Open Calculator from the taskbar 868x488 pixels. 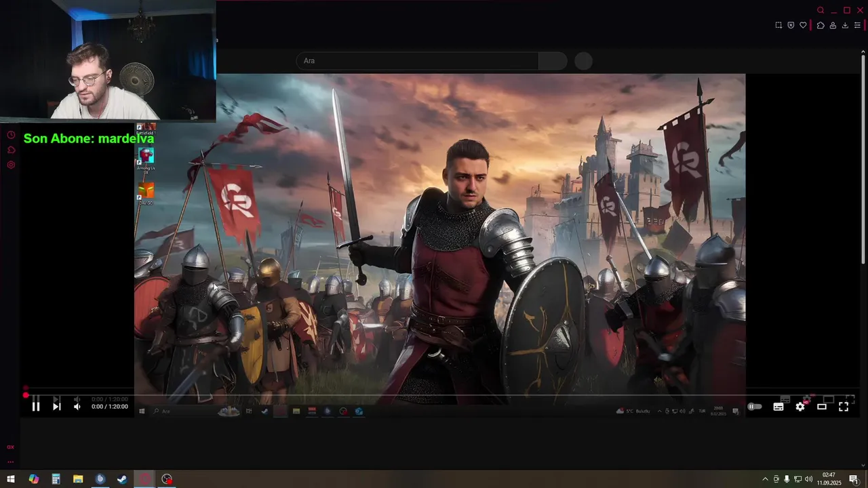click(x=56, y=479)
